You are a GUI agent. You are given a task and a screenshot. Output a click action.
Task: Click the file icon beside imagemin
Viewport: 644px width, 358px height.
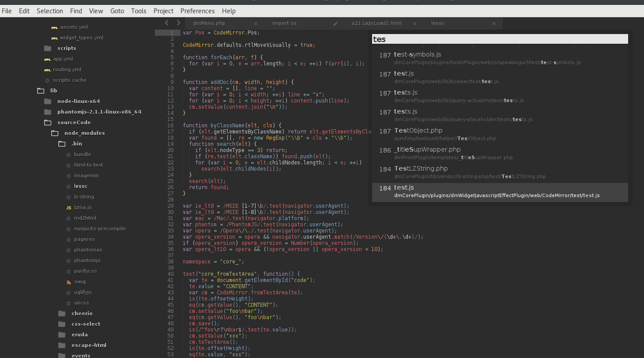coord(68,176)
